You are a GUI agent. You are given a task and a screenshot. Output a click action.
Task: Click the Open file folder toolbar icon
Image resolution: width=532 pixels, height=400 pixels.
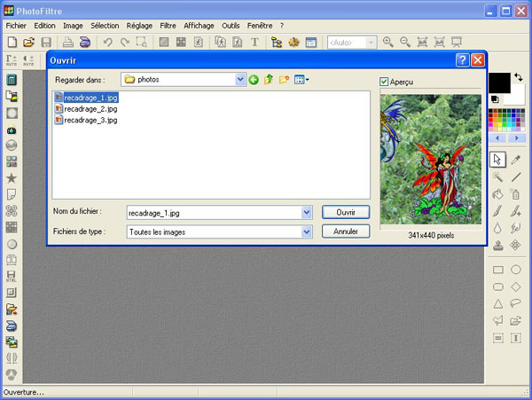(x=29, y=42)
